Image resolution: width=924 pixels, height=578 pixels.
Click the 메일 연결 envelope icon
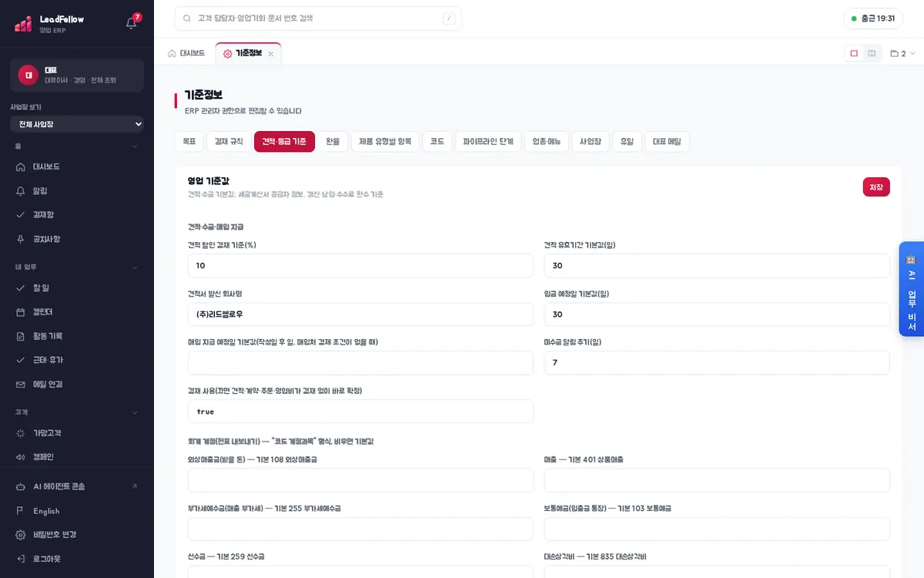pyautogui.click(x=21, y=384)
